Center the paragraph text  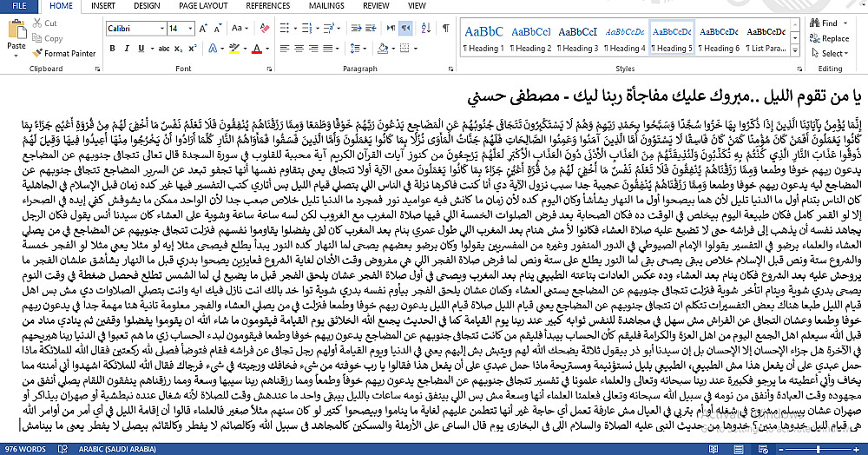click(x=299, y=49)
